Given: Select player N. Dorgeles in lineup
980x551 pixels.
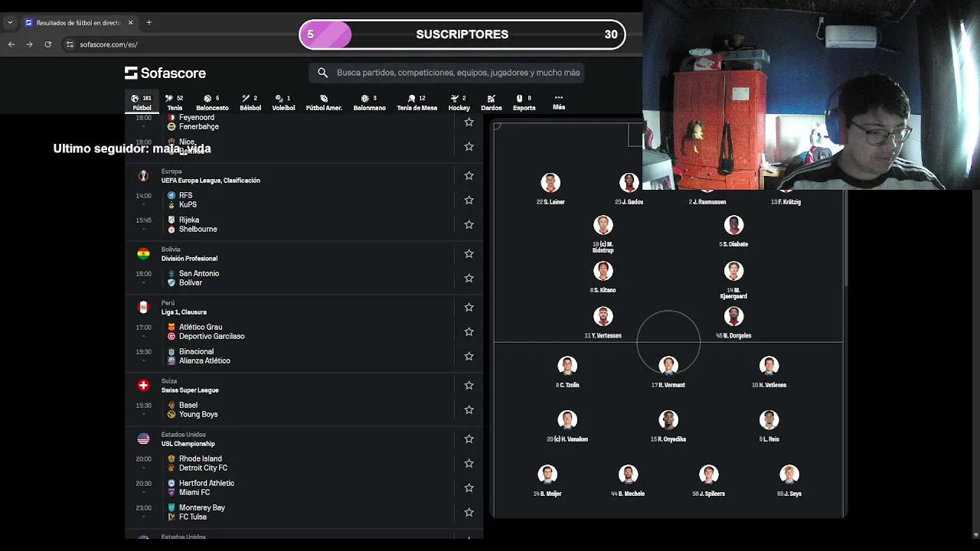Looking at the screenshot, I should (733, 322).
